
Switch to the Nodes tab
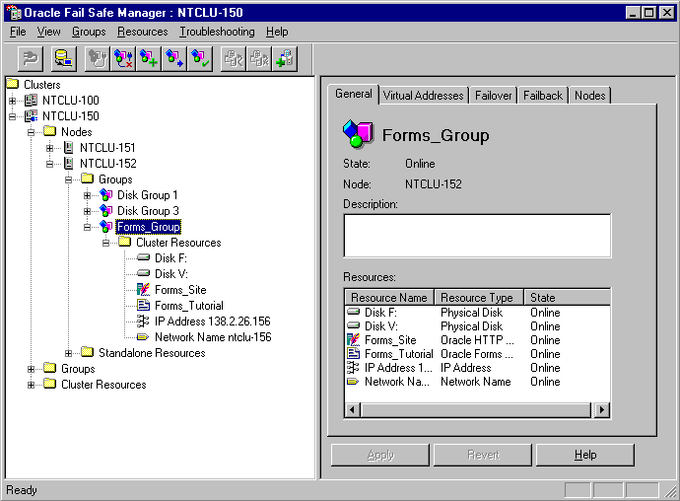[590, 95]
